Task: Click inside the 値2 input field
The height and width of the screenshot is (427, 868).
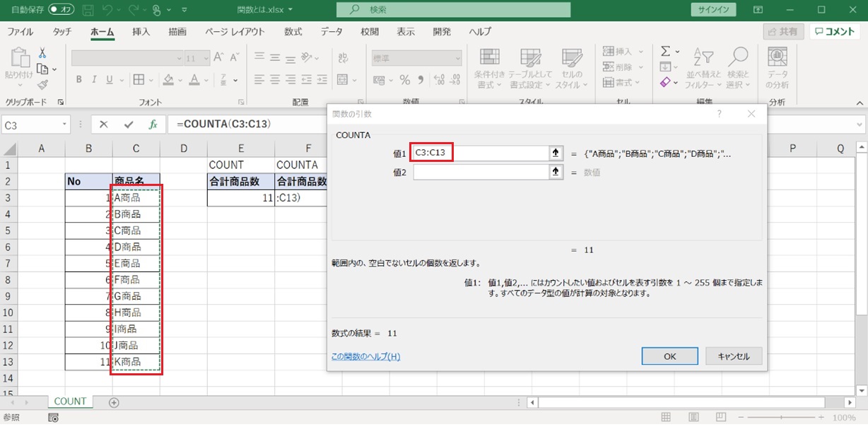Action: [x=481, y=172]
